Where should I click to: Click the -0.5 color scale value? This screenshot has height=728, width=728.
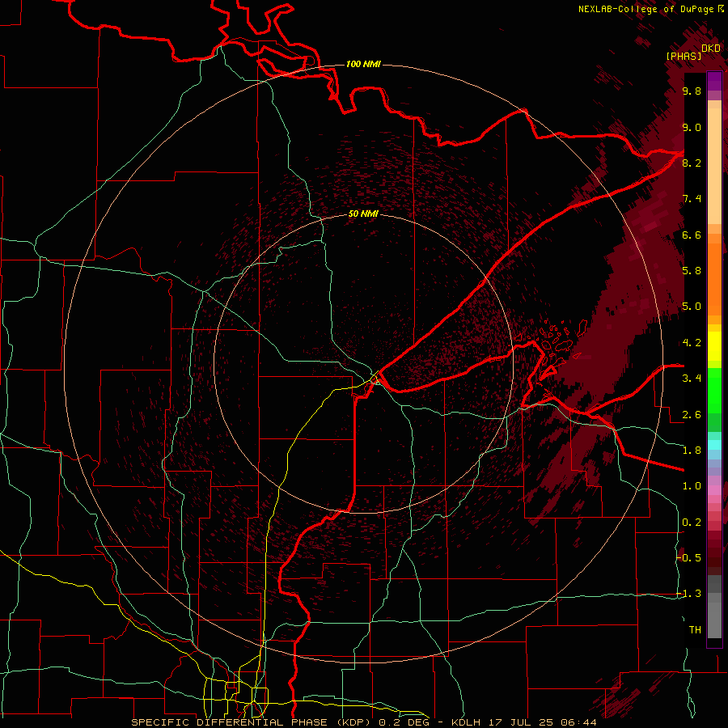(689, 557)
